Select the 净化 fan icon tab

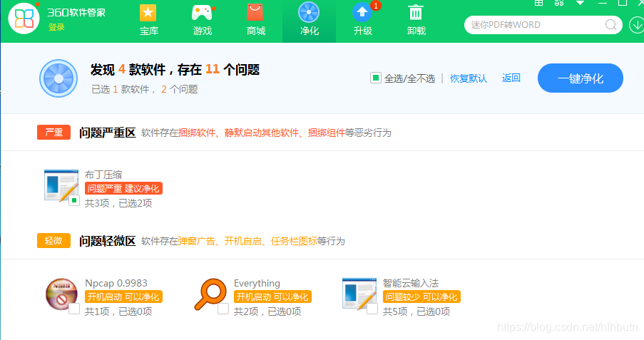click(309, 12)
